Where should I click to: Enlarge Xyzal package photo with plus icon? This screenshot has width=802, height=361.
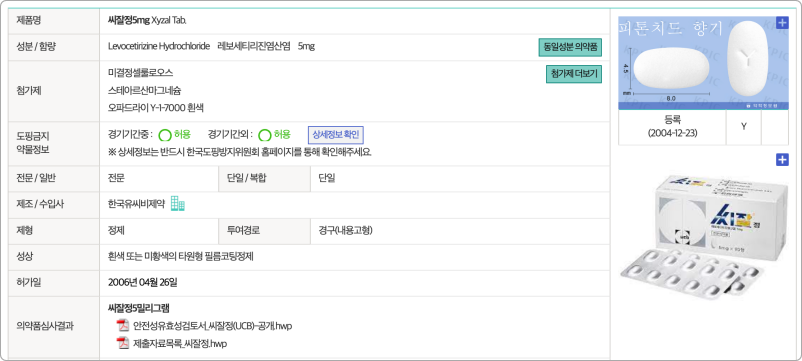[782, 160]
